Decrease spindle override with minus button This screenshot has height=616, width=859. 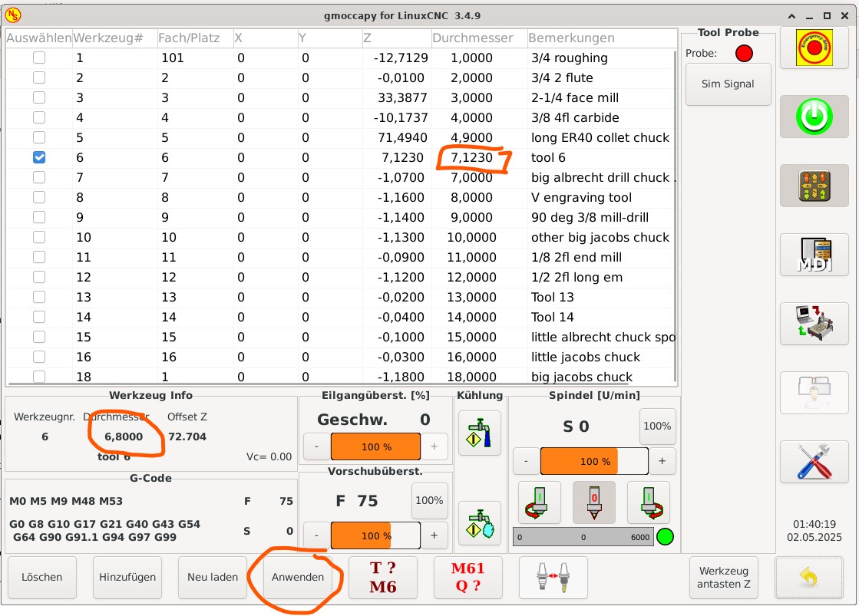(527, 461)
